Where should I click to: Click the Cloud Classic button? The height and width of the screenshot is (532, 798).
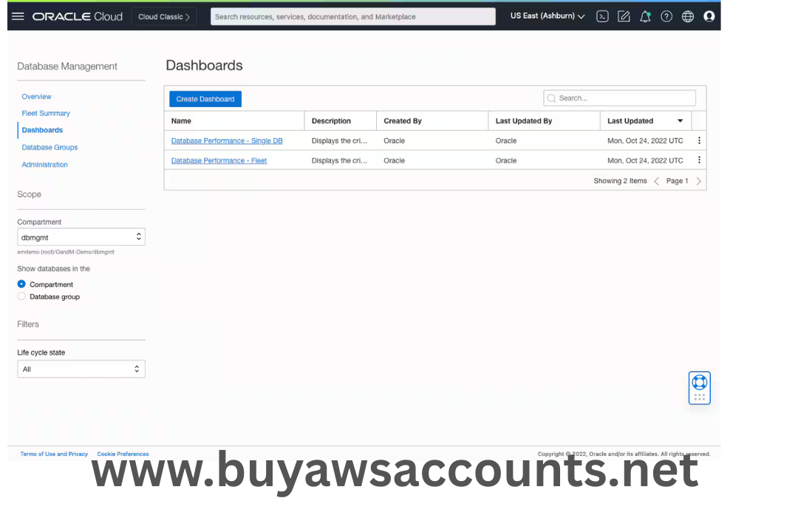pyautogui.click(x=164, y=17)
